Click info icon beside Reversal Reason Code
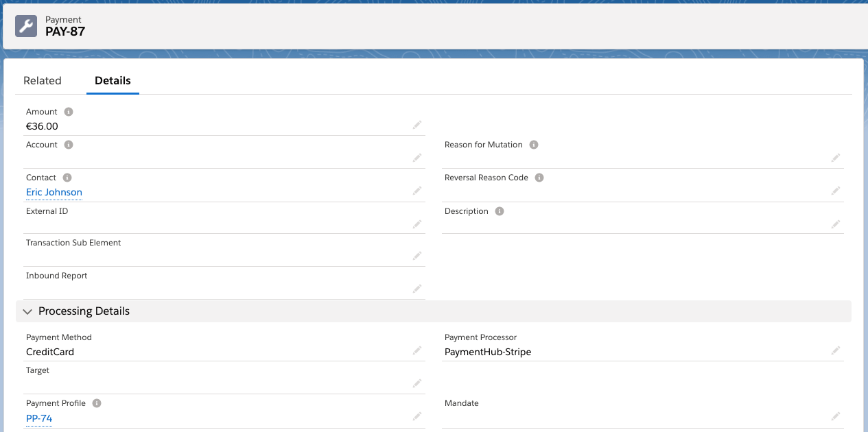The image size is (868, 432). (x=539, y=178)
